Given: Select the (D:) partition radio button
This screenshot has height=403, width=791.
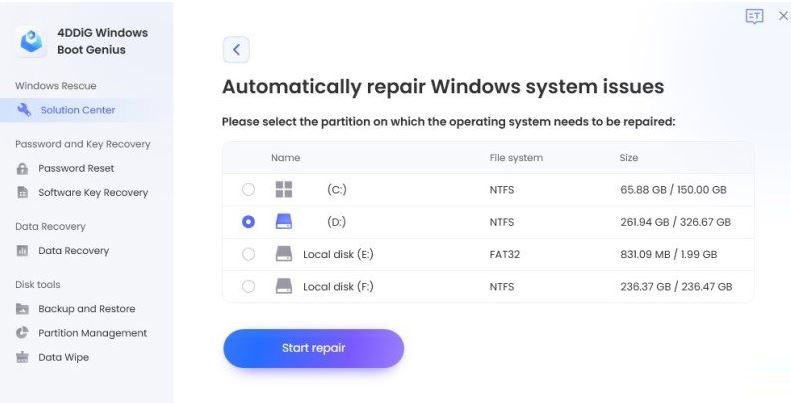Looking at the screenshot, I should pos(248,222).
